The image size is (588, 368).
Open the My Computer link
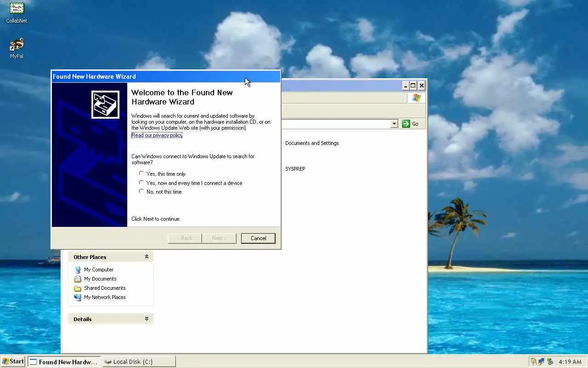[x=99, y=270]
